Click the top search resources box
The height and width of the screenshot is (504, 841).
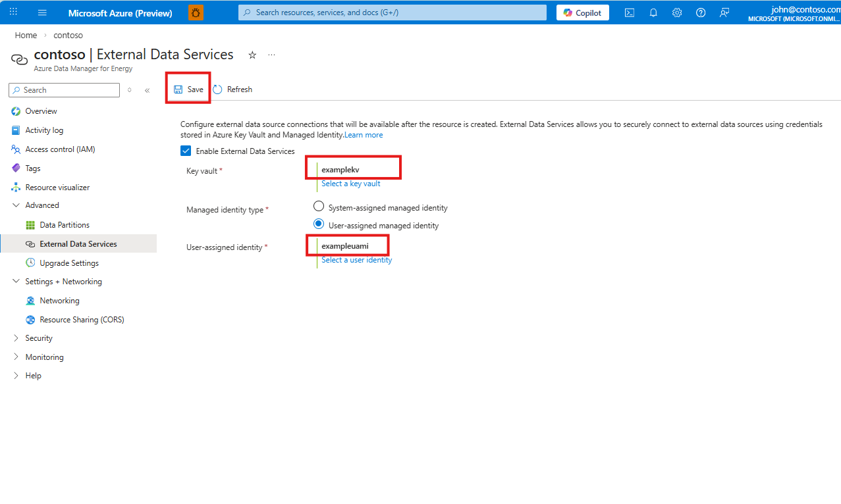point(392,13)
